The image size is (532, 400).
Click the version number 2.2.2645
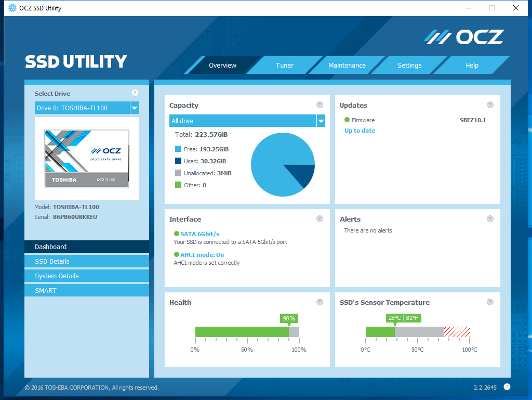pos(485,388)
